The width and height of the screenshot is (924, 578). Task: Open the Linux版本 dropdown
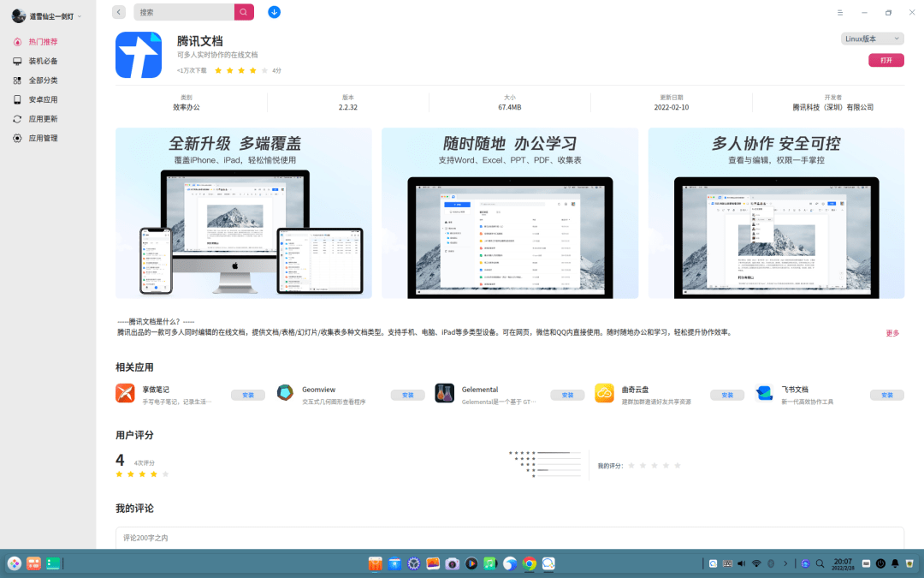click(872, 39)
